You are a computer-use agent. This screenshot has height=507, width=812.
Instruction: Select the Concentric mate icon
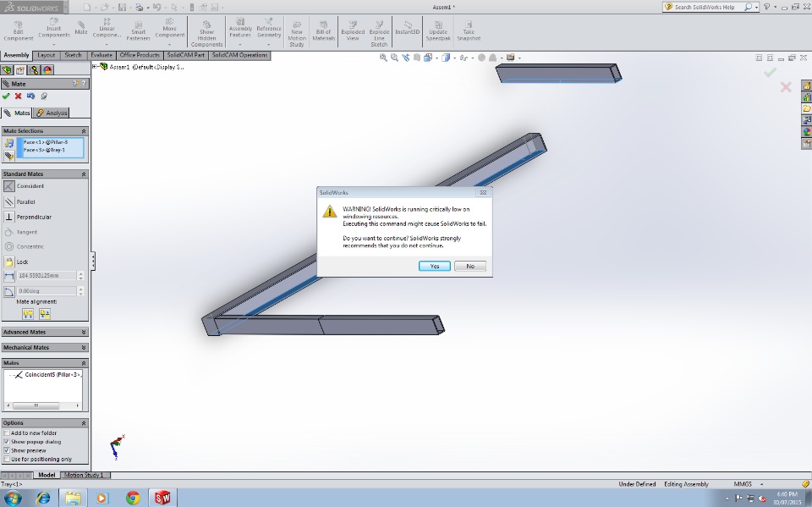(8, 246)
